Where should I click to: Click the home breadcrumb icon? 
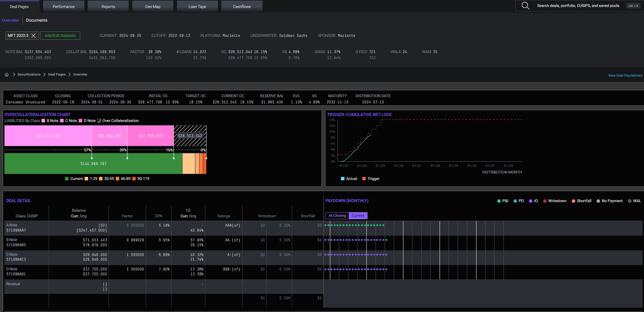[7, 75]
